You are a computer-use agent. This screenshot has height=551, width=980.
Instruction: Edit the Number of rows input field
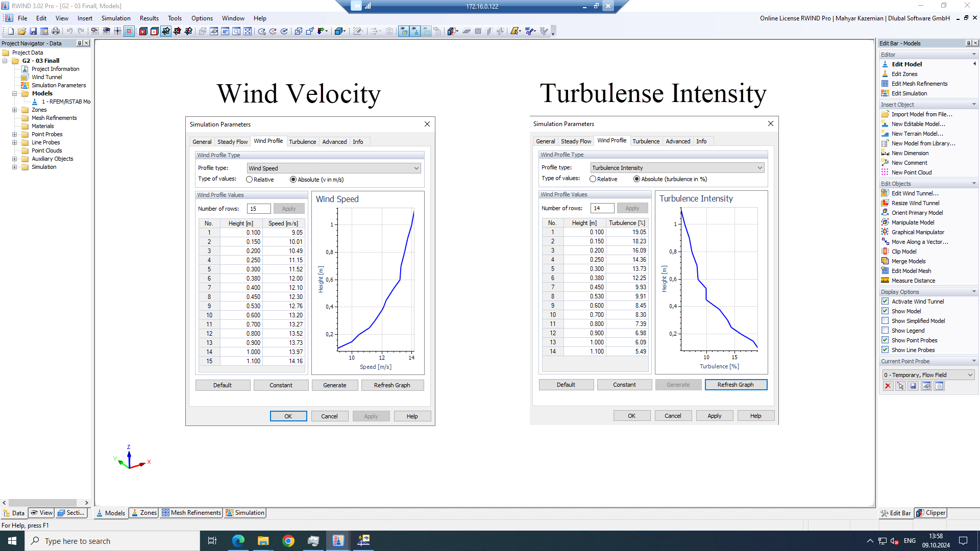257,208
